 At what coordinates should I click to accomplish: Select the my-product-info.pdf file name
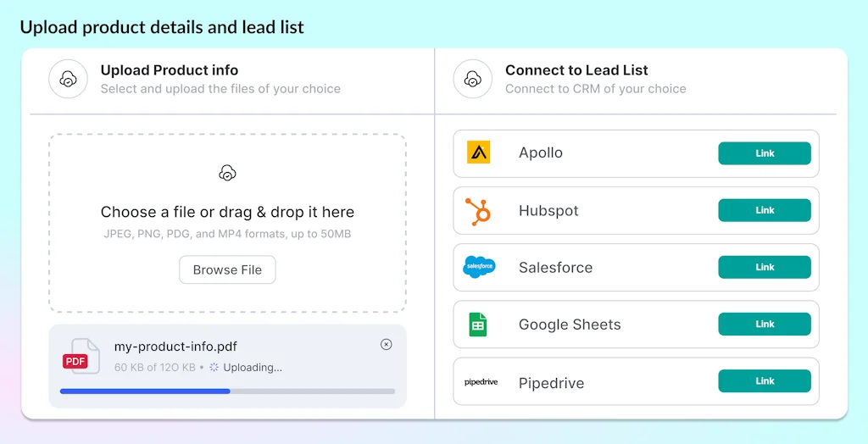[175, 346]
